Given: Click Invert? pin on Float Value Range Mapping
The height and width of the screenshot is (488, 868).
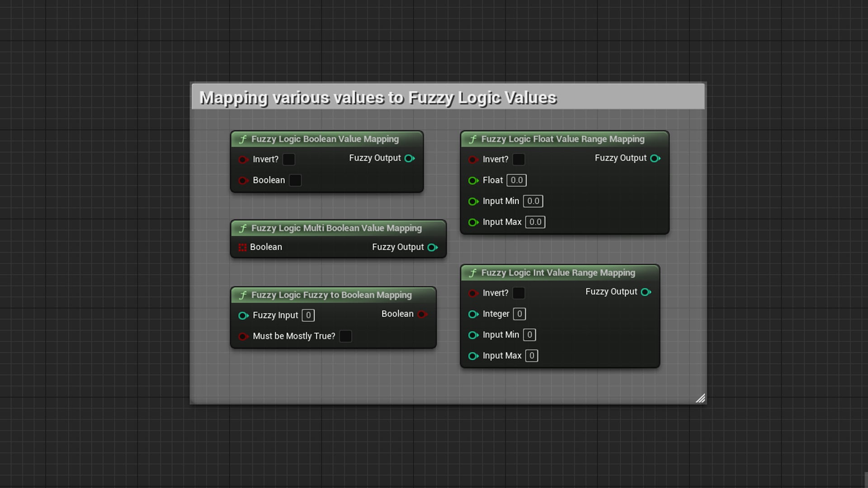Looking at the screenshot, I should [x=473, y=160].
